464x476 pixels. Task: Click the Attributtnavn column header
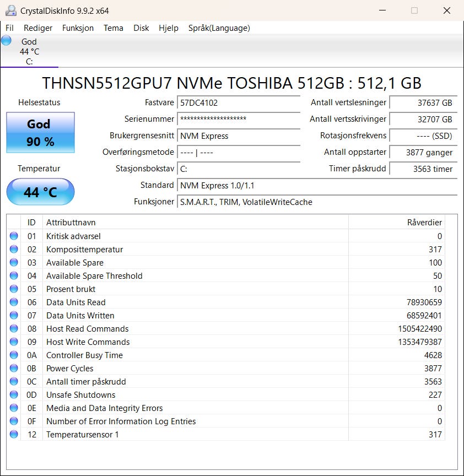click(195, 222)
